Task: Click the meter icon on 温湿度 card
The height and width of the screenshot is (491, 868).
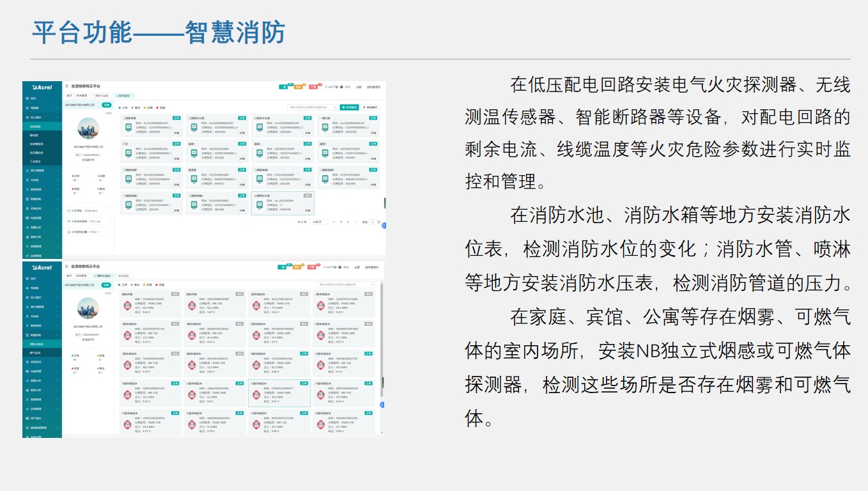Action: [194, 179]
